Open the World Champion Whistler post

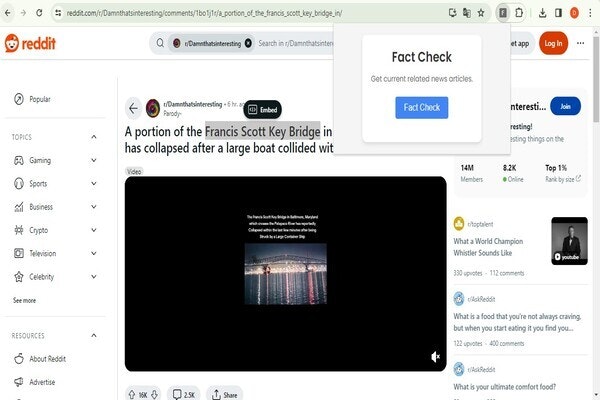[488, 247]
